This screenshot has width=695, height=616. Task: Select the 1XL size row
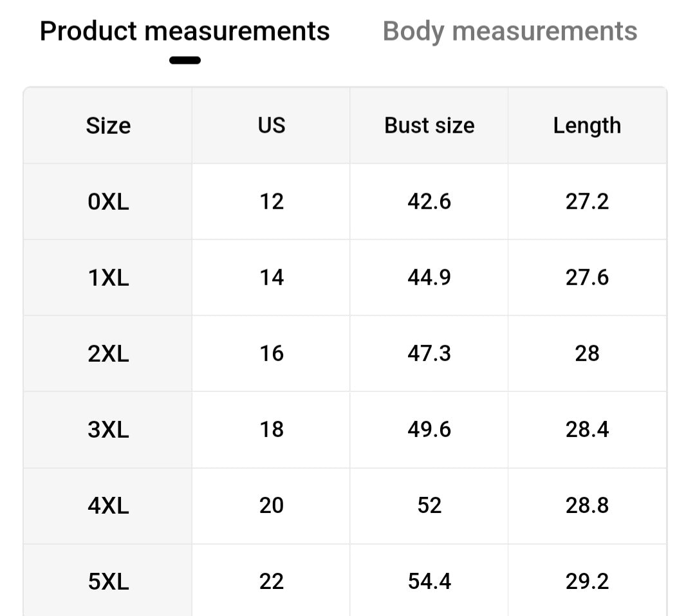[x=107, y=277]
